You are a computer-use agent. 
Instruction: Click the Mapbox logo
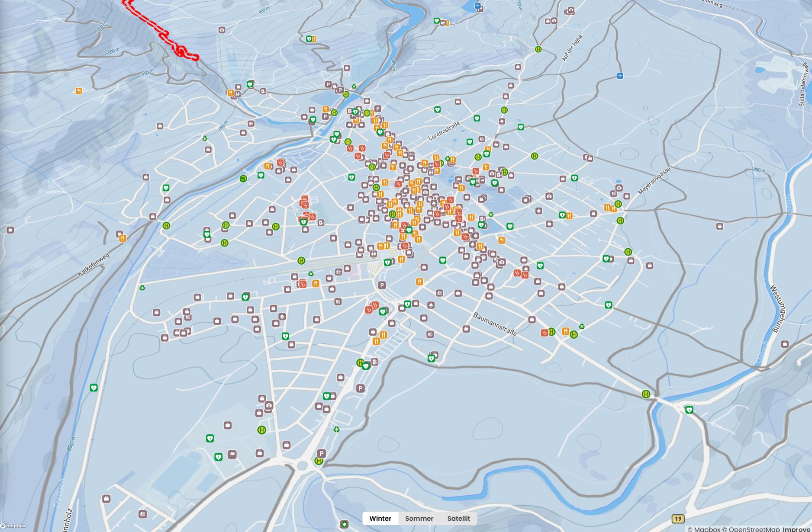pyautogui.click(x=13, y=526)
